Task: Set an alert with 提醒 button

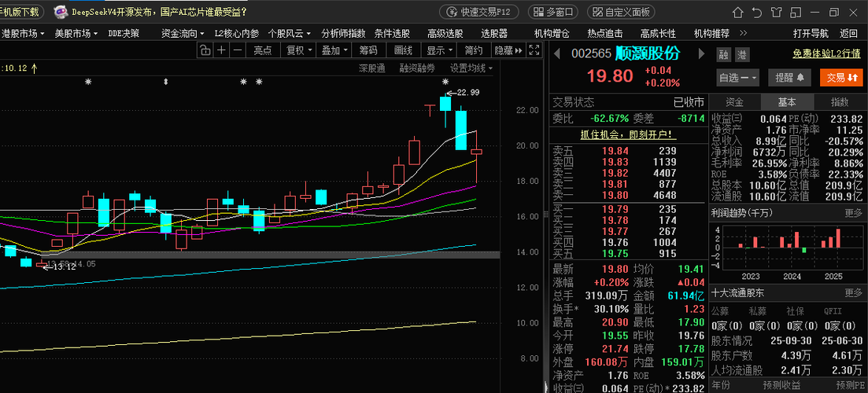Action: 790,77
